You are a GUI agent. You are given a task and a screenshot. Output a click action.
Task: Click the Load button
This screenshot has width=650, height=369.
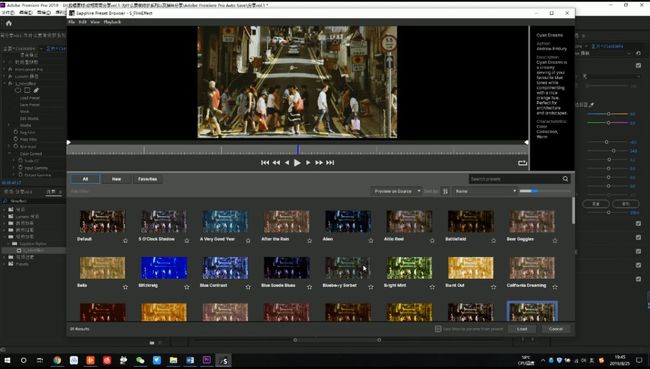(x=522, y=329)
